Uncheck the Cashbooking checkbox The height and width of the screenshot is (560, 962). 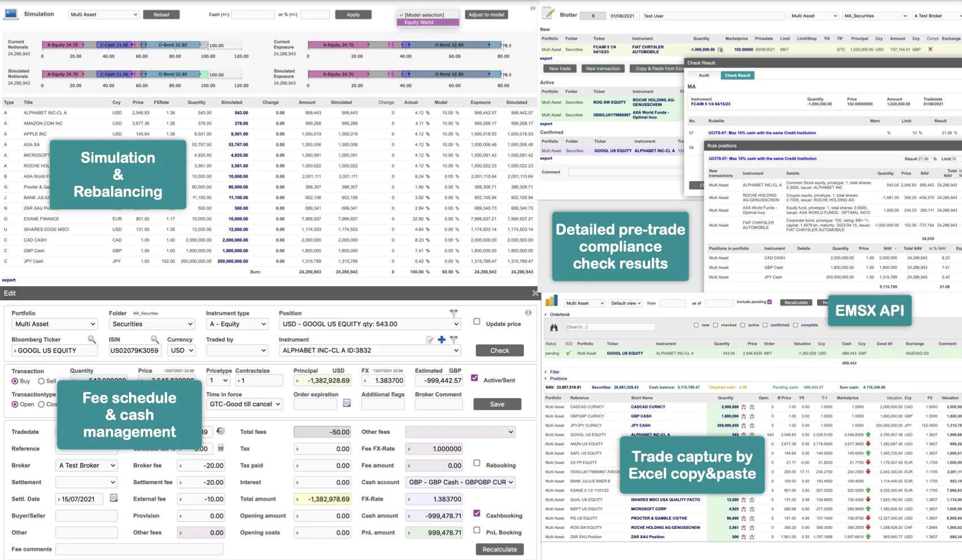(x=477, y=513)
